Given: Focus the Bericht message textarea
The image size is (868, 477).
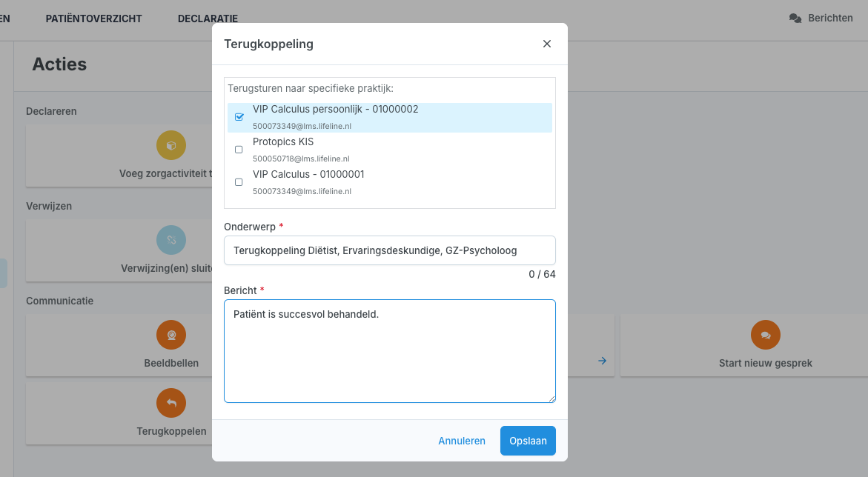Looking at the screenshot, I should pos(390,351).
